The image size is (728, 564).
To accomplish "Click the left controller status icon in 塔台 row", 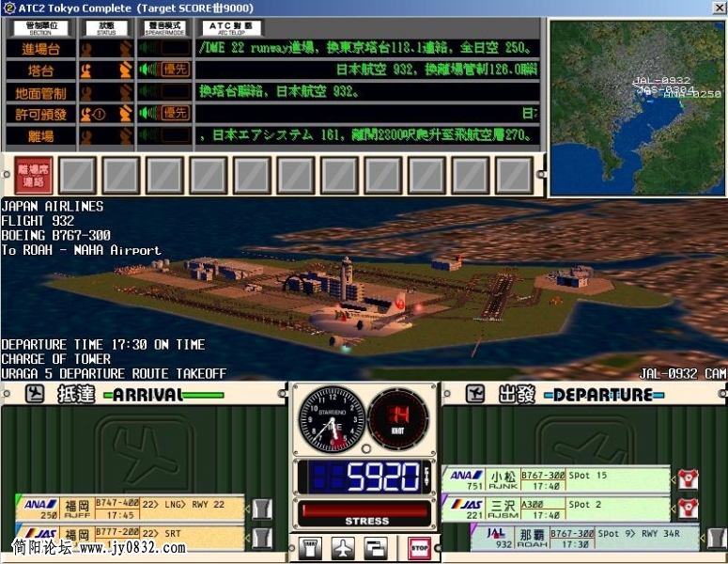I will (x=86, y=70).
